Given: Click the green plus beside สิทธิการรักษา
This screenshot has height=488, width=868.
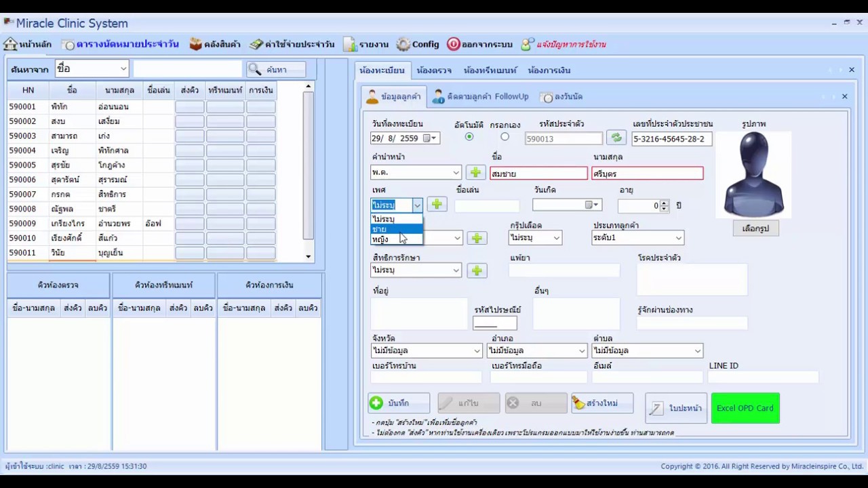Looking at the screenshot, I should [x=477, y=270].
